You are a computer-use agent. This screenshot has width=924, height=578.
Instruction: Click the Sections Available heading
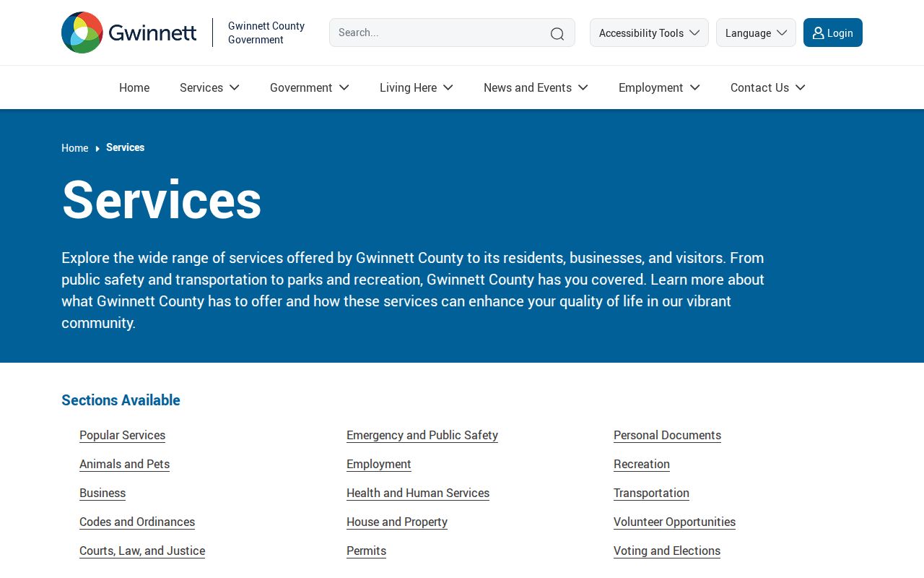pyautogui.click(x=121, y=400)
